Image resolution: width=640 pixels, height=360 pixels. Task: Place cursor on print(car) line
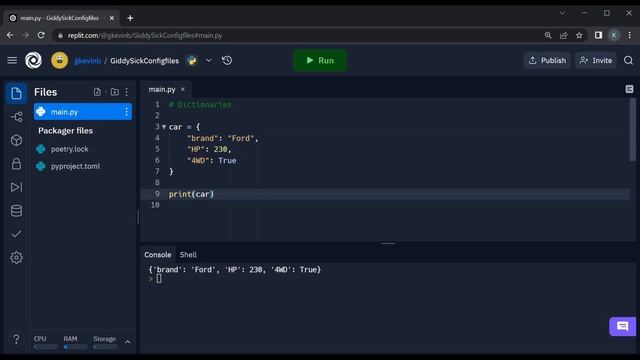pyautogui.click(x=191, y=194)
